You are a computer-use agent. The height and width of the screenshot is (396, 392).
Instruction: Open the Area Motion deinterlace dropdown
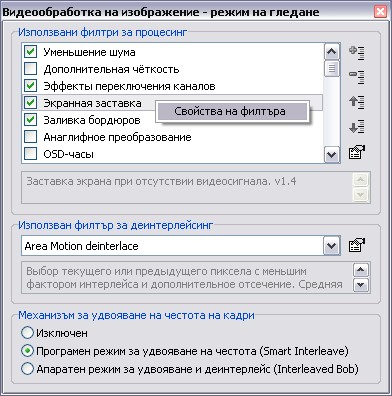(331, 246)
